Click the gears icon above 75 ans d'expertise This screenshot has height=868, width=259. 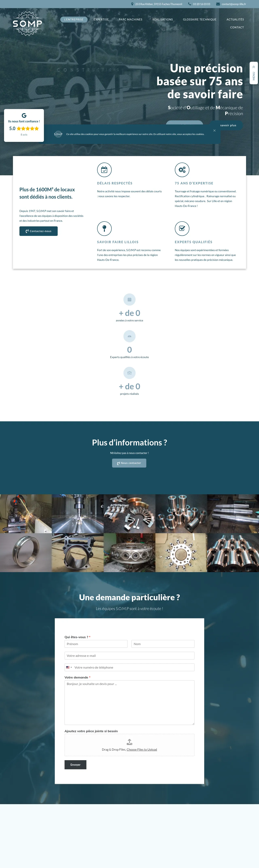coord(182,170)
